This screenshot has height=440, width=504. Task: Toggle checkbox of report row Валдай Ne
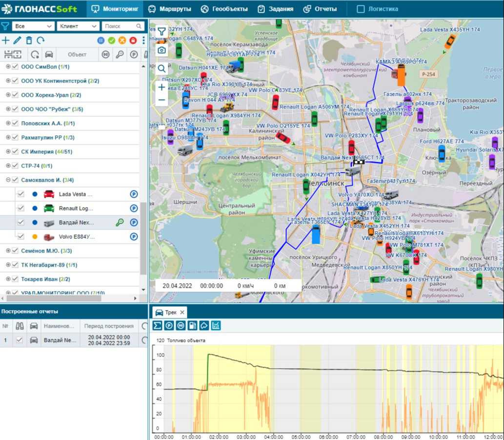coord(20,340)
